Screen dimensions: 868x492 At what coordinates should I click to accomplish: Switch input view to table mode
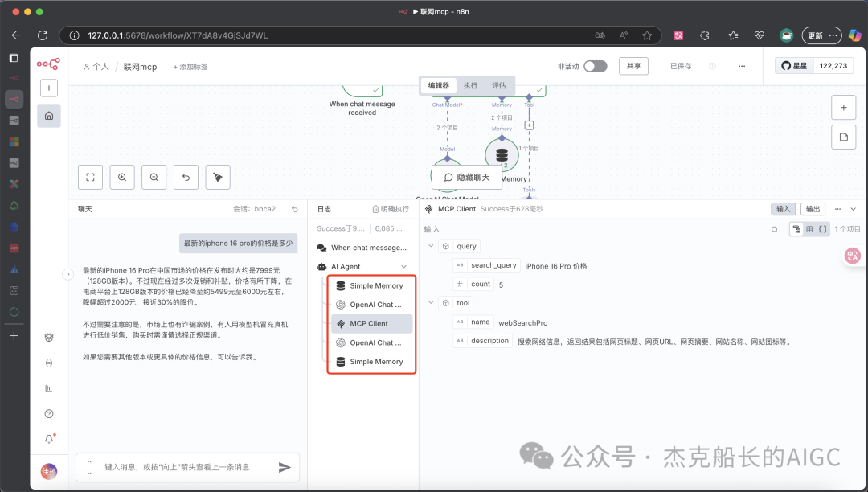[x=809, y=229]
